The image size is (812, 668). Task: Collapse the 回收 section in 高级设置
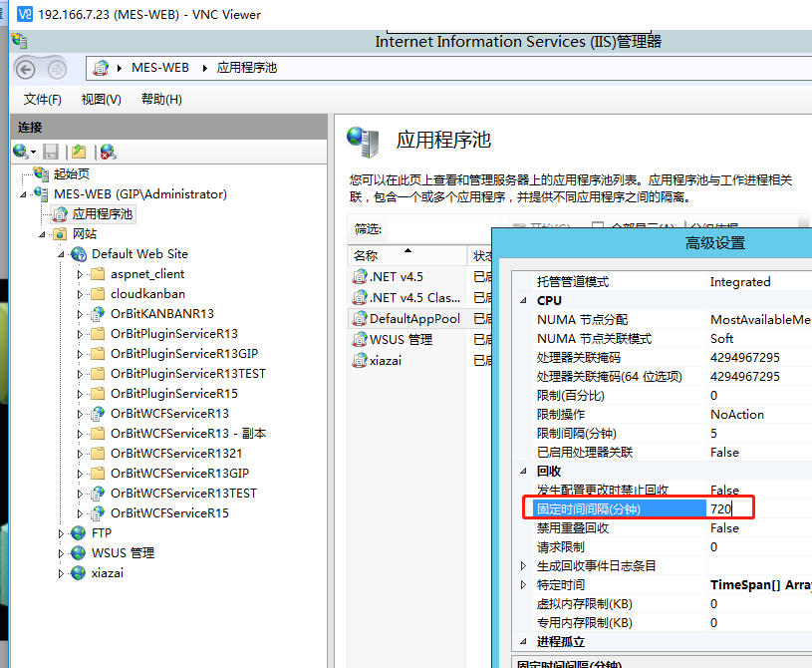pyautogui.click(x=523, y=471)
